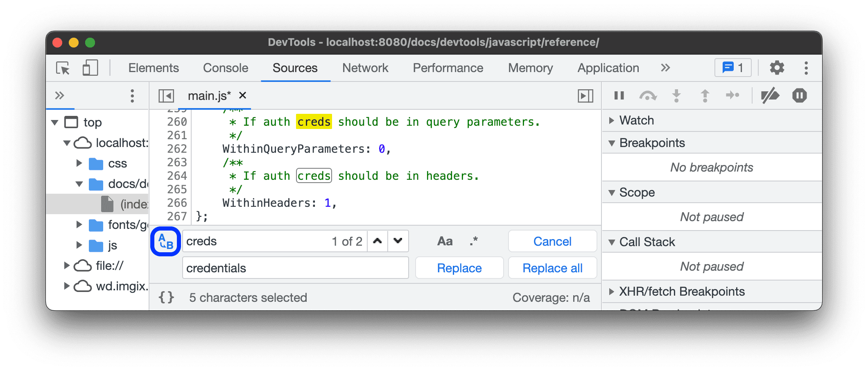Switch to the Network tab
The image size is (868, 371).
coord(365,68)
